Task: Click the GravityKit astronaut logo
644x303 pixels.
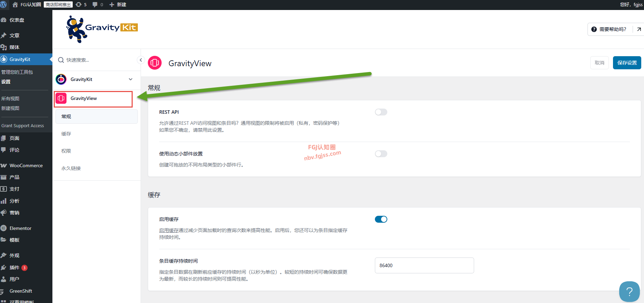Action: pyautogui.click(x=102, y=29)
